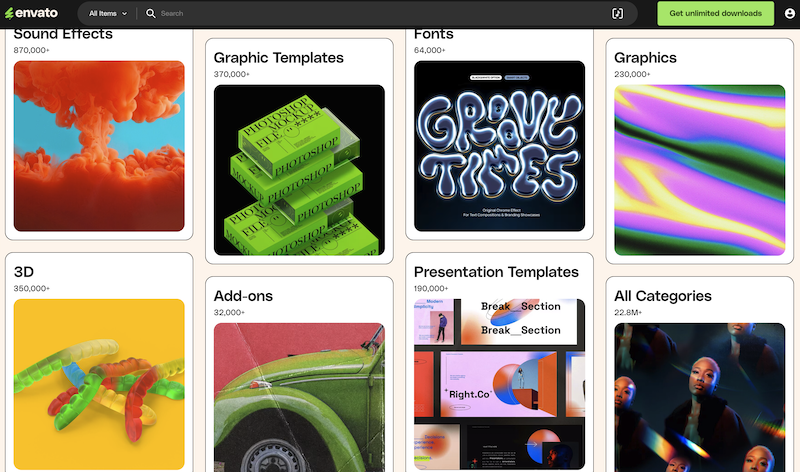The image size is (800, 472).
Task: Open the Fonts category title
Action: click(434, 34)
